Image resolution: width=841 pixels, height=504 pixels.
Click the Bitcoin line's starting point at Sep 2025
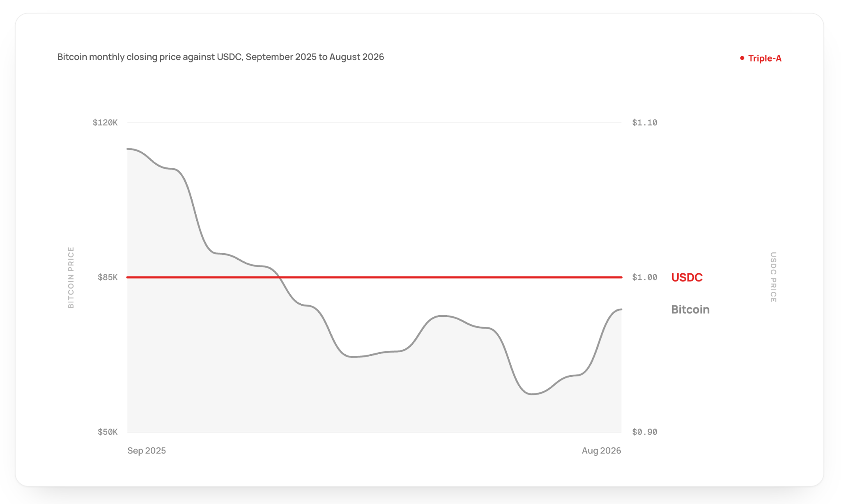(128, 149)
